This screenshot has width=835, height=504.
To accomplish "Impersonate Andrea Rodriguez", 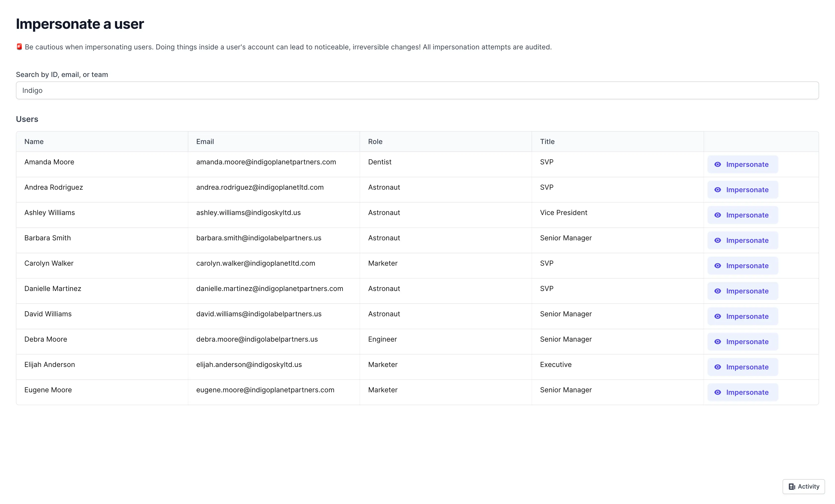I will tap(743, 190).
